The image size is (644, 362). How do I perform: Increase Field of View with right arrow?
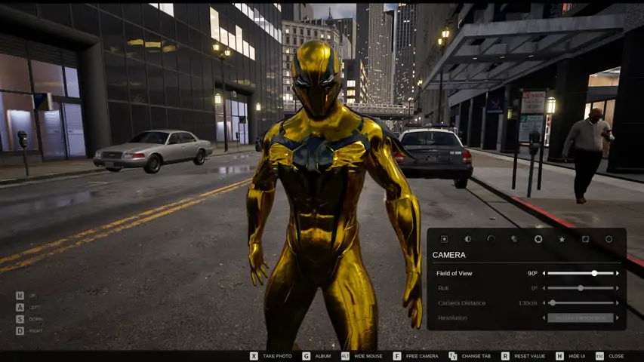coord(618,273)
